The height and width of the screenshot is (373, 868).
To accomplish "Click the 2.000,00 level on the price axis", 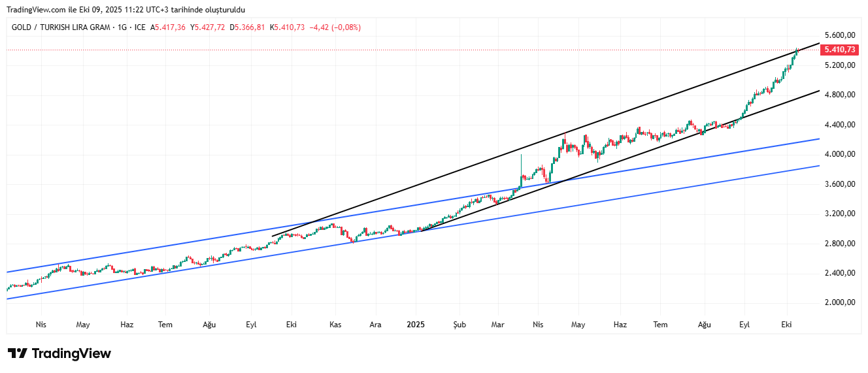I will pyautogui.click(x=839, y=302).
